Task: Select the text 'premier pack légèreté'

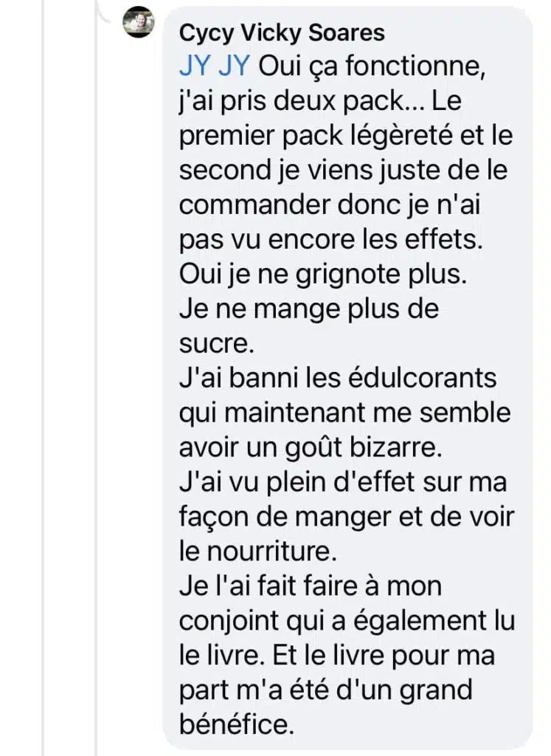Action: click(x=316, y=137)
